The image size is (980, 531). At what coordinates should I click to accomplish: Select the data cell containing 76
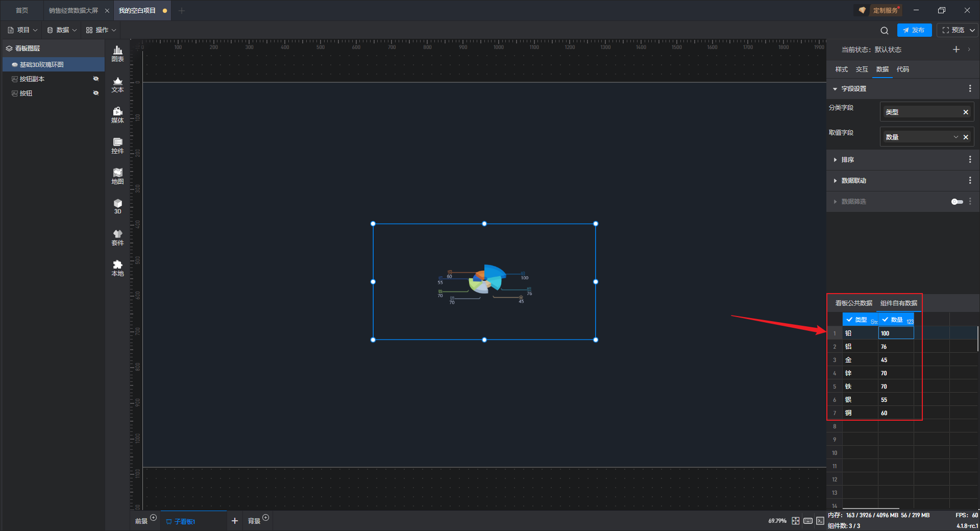tap(895, 347)
